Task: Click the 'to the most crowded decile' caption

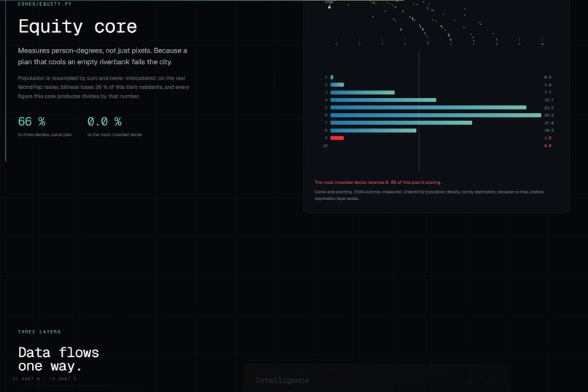Action: pyautogui.click(x=115, y=134)
